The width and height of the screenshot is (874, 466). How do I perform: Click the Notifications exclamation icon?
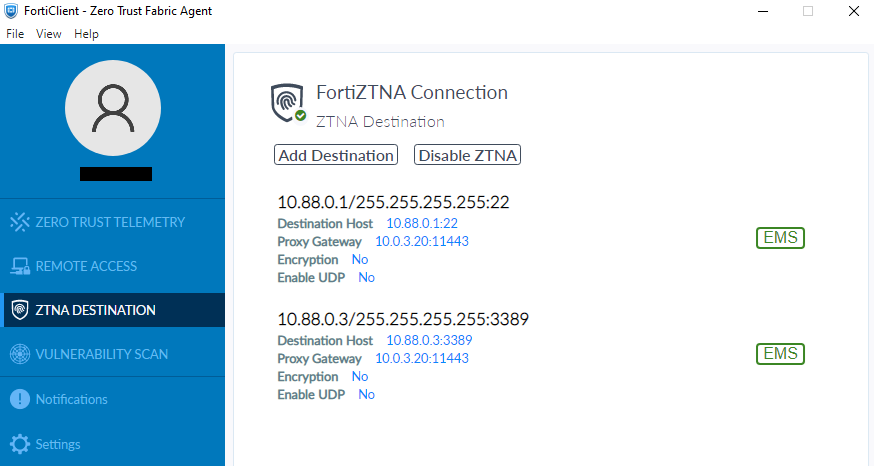click(x=20, y=399)
